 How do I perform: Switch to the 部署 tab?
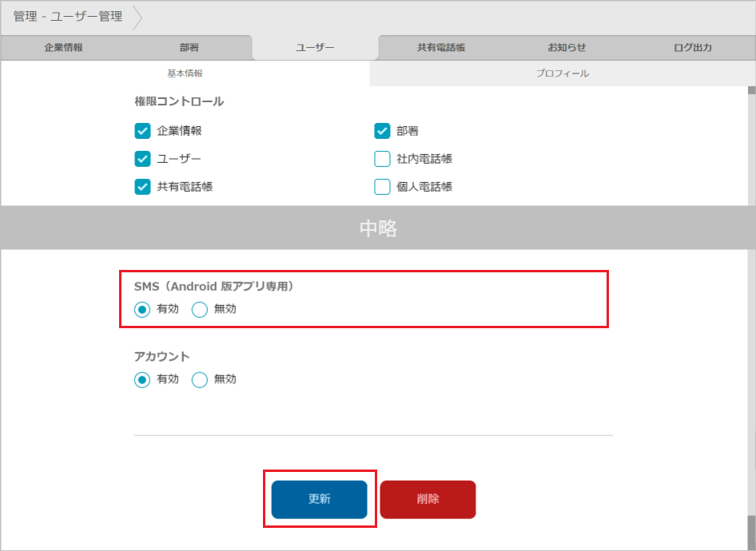(189, 48)
